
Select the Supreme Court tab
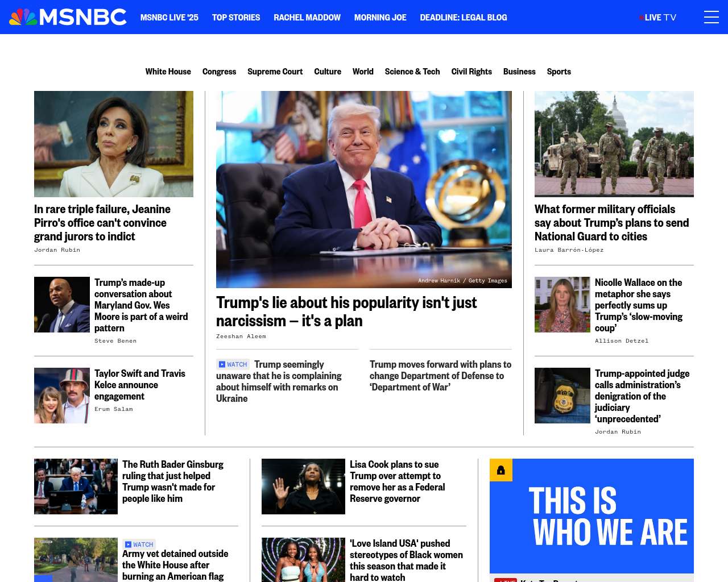(275, 72)
